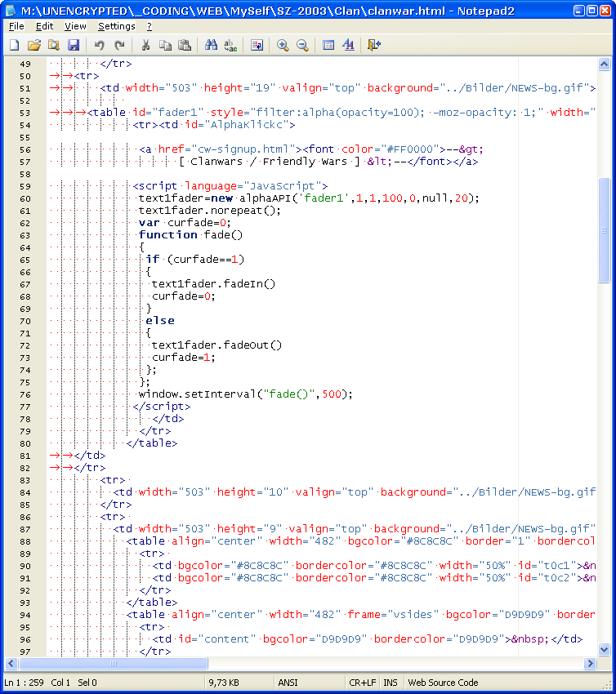Viewport: 616px width, 694px height.
Task: Click the vertical scrollbar up arrow
Action: (x=604, y=65)
